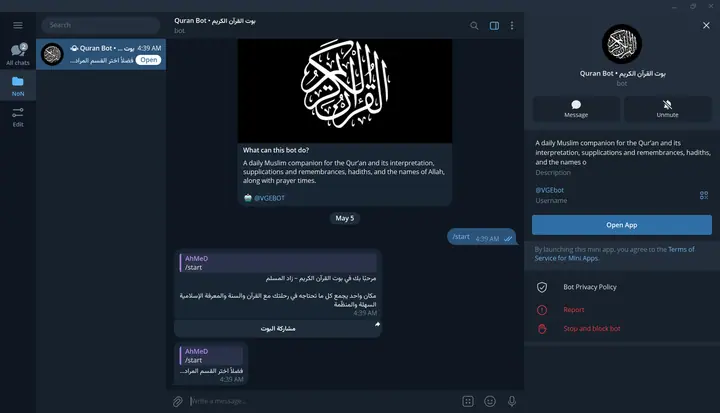This screenshot has height=413, width=720.
Task: Click the @VGEbot username in info panel
Action: point(550,190)
